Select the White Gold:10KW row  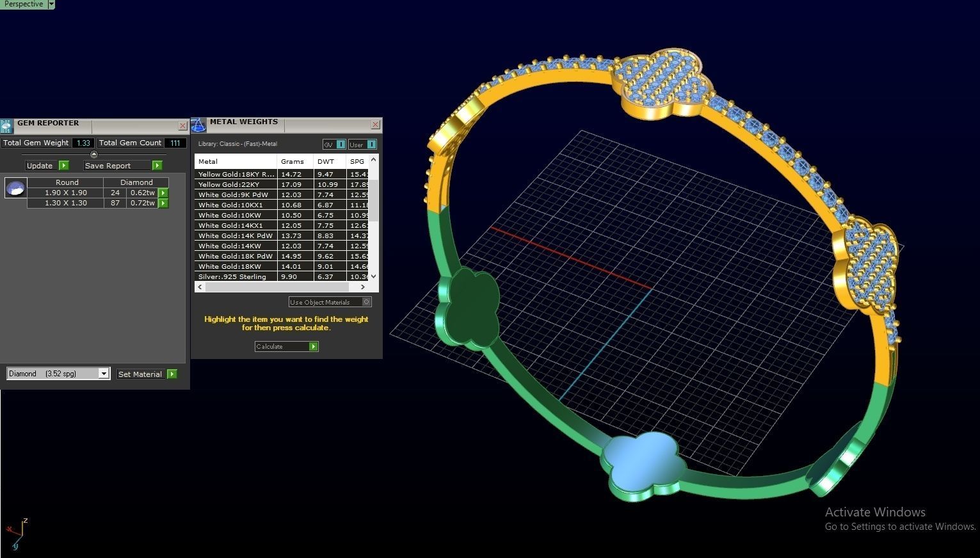click(282, 215)
